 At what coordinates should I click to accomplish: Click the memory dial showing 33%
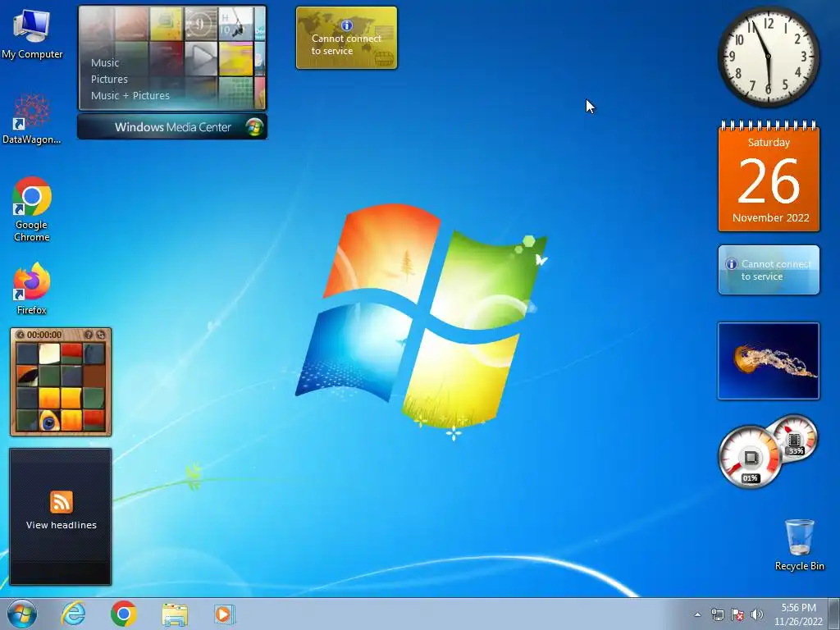(x=795, y=439)
